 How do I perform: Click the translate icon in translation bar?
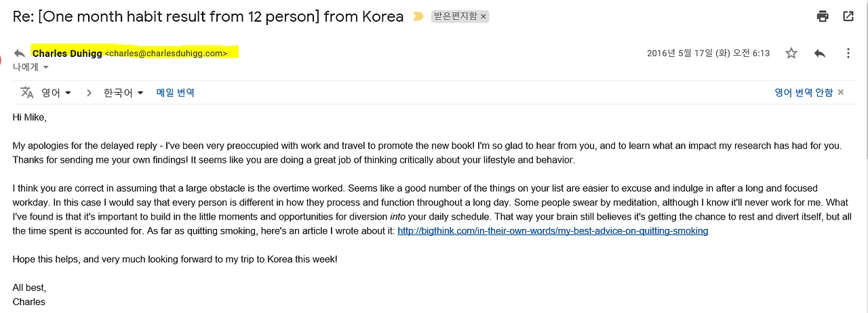point(27,92)
